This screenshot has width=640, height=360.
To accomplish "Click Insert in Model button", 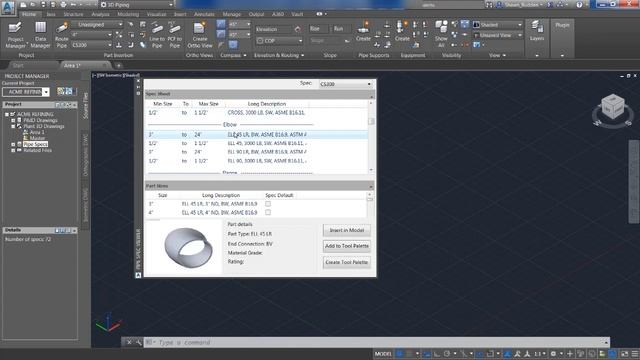I will [x=347, y=230].
